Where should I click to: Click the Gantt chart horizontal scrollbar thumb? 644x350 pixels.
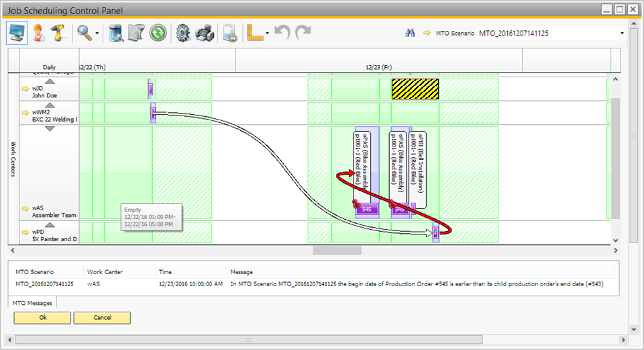(337, 251)
